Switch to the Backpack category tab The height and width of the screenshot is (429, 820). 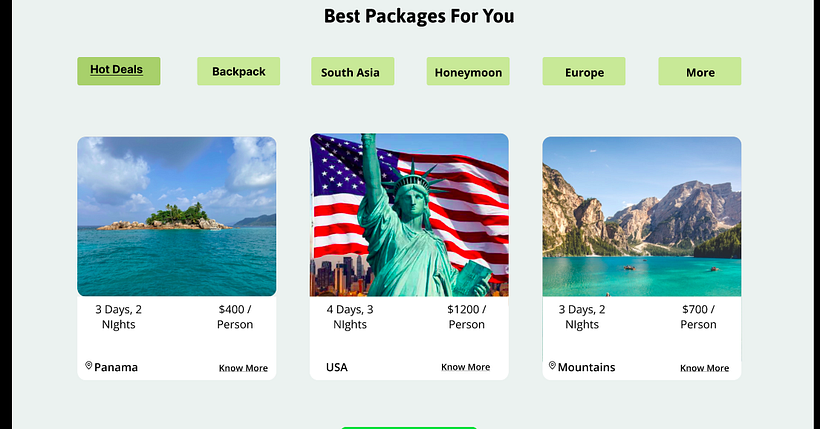tap(238, 71)
